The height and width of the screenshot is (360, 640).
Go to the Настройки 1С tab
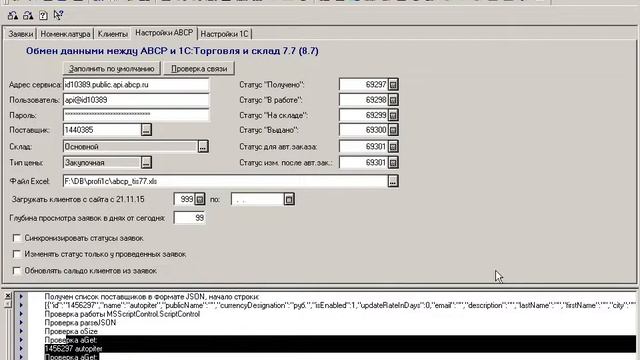tap(224, 34)
